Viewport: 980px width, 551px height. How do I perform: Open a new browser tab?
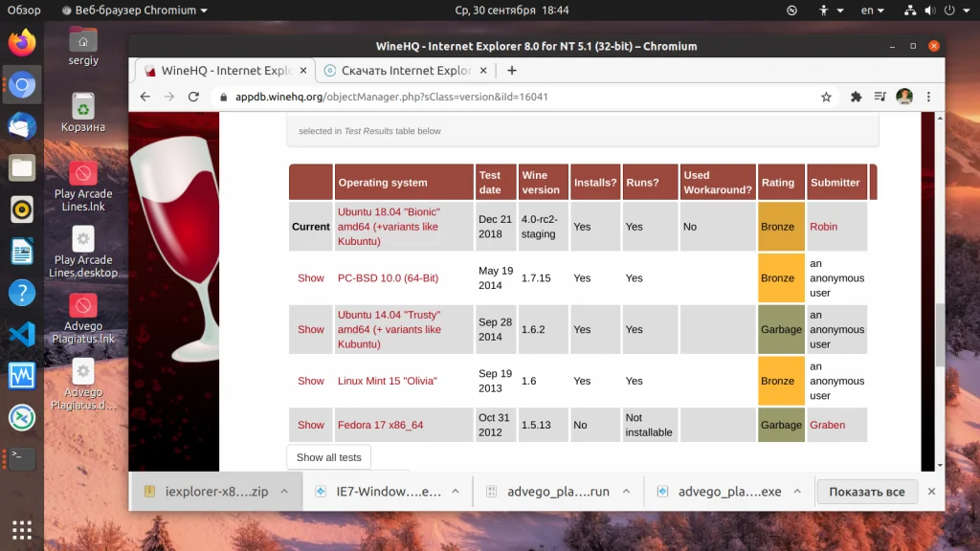pos(512,71)
